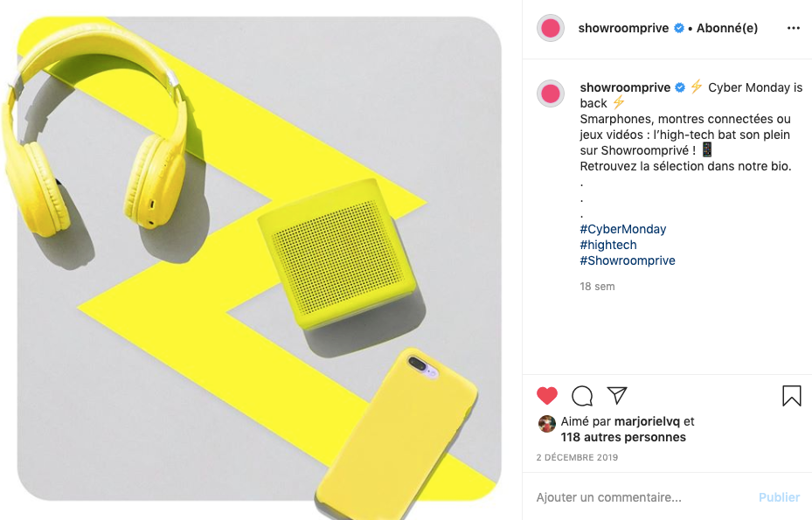This screenshot has height=520, width=812.
Task: Share post with paper plane icon
Action: (617, 396)
